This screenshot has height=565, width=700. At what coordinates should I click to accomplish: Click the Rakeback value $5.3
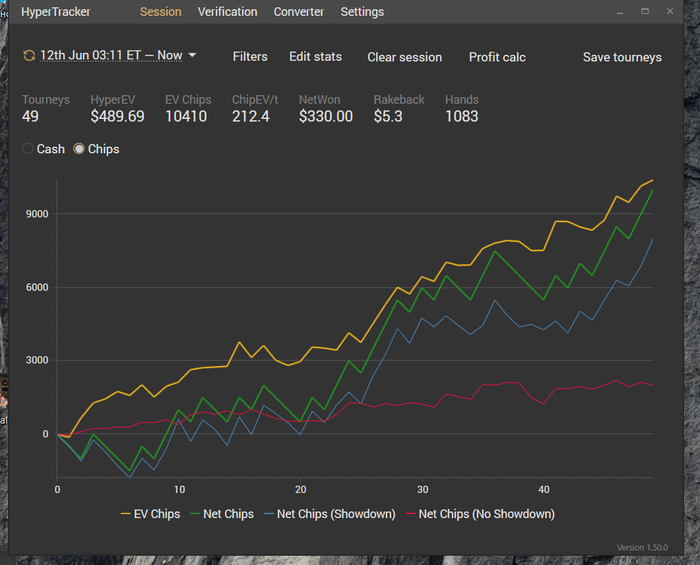tap(388, 116)
